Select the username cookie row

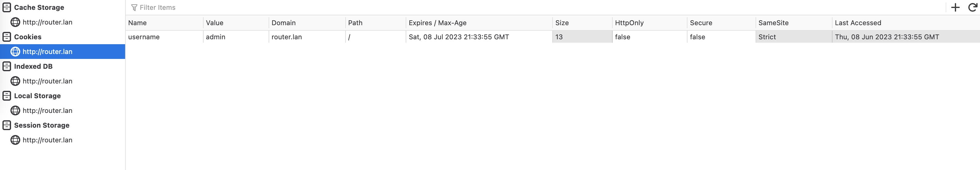[144, 37]
